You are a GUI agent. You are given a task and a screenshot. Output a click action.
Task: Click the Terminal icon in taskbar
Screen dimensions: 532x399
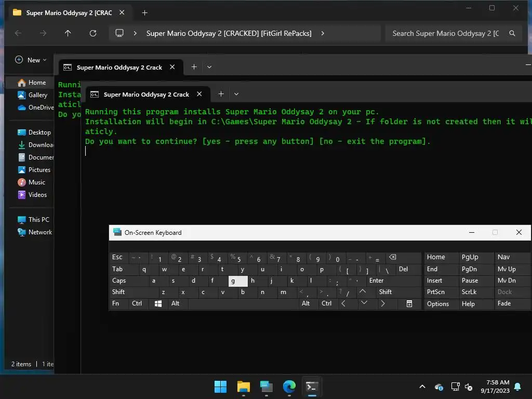pyautogui.click(x=312, y=387)
